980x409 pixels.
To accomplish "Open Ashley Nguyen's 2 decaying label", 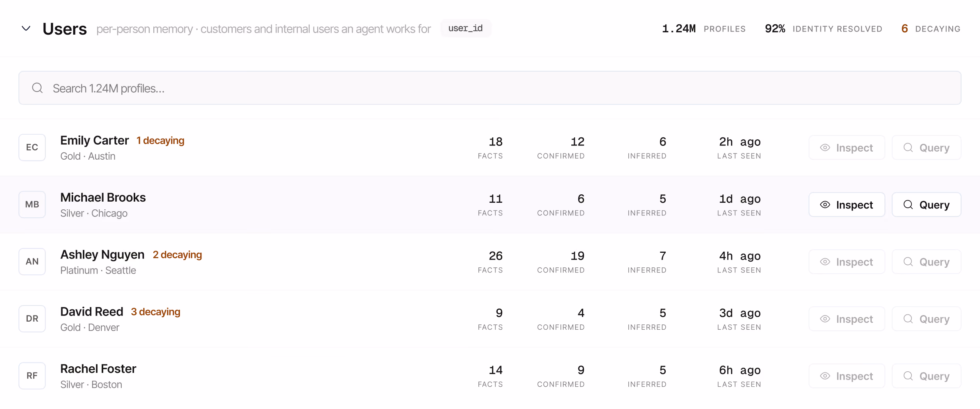I will 177,255.
